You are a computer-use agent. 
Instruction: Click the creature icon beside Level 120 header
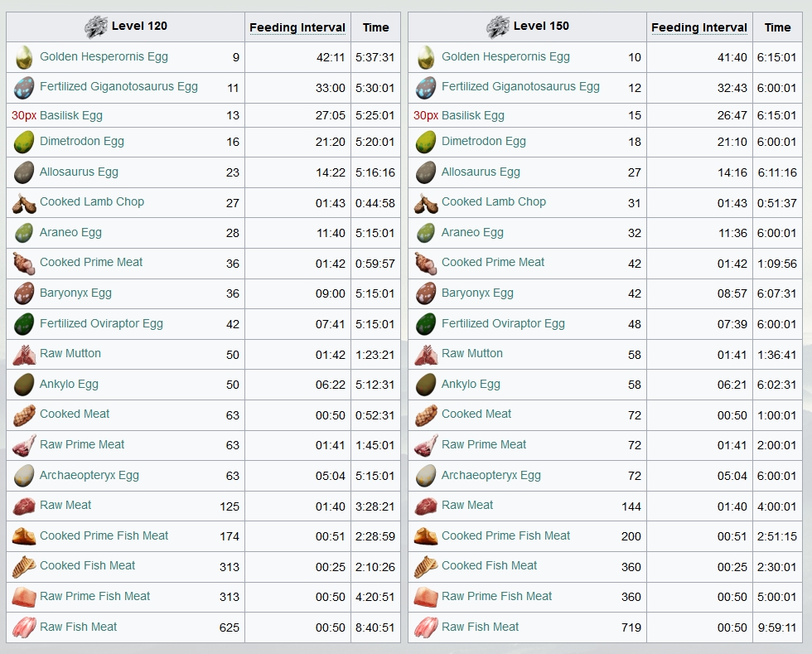coord(96,27)
